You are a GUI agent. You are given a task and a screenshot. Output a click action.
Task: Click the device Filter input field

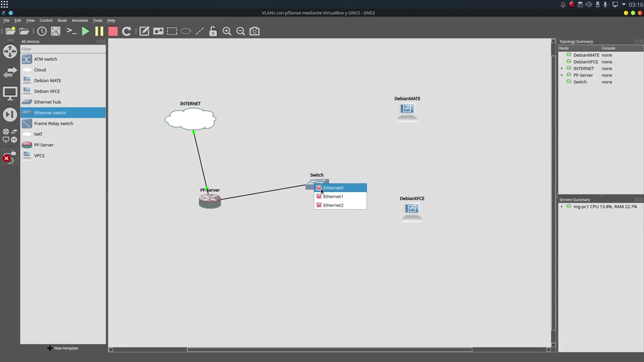(x=63, y=49)
